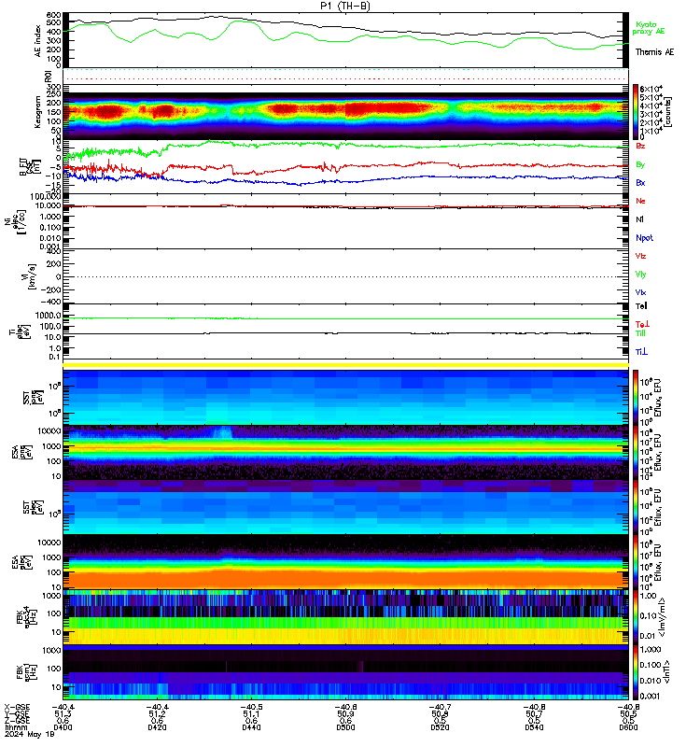Select the blue Ti perpendicular legend label
Viewport: 700px width, 747px height.
point(641,352)
